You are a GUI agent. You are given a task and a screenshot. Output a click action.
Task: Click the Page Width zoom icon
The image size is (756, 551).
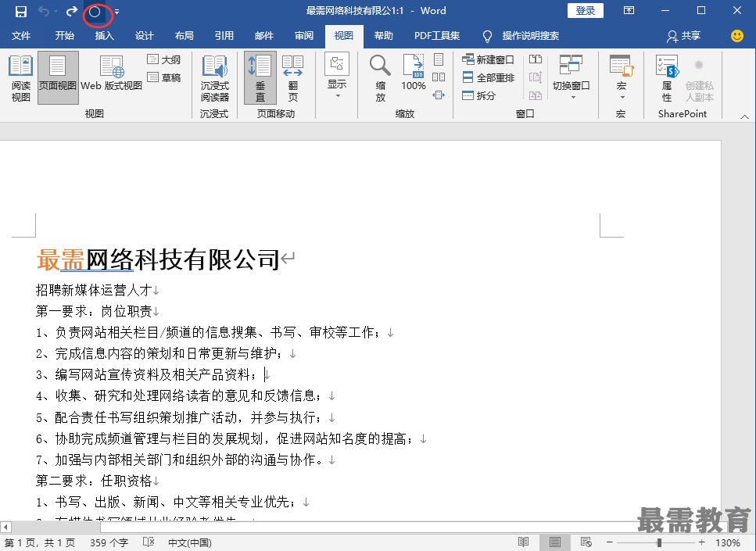(x=439, y=95)
